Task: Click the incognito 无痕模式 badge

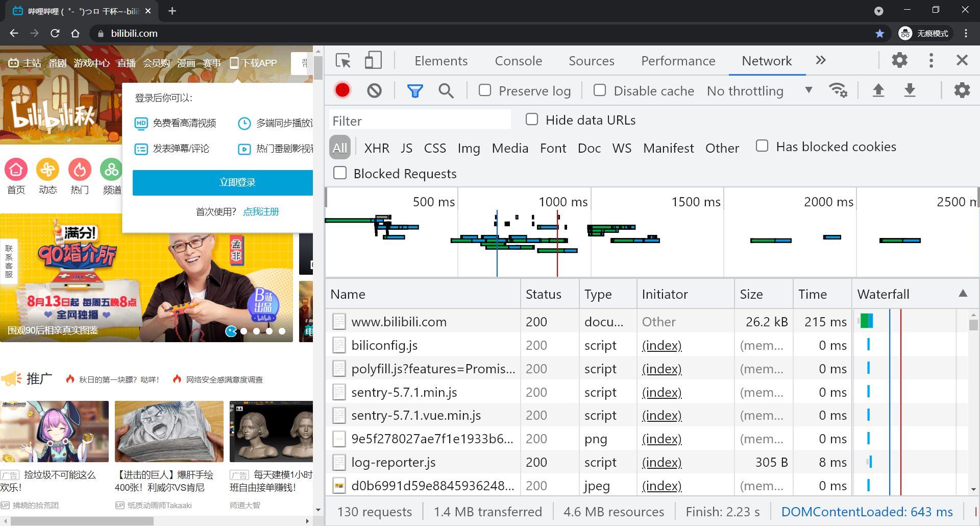Action: (x=925, y=33)
